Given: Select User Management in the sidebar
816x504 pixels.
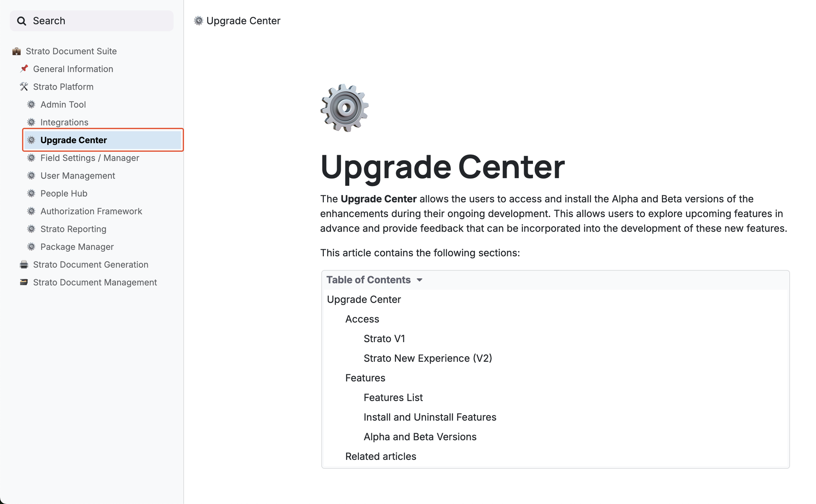Looking at the screenshot, I should pyautogui.click(x=77, y=176).
